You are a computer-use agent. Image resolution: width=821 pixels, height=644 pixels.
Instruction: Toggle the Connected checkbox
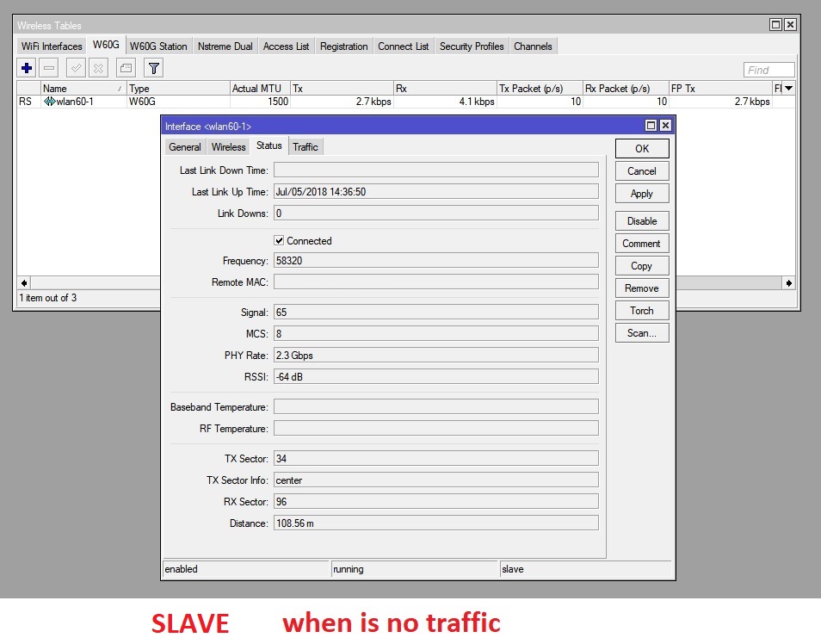click(x=279, y=240)
